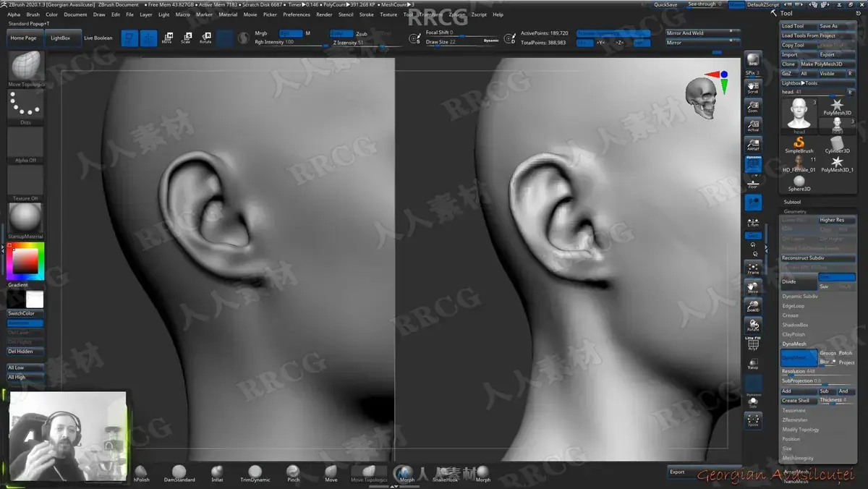Select the Draw mode button
The width and height of the screenshot is (868, 489).
[x=149, y=38]
